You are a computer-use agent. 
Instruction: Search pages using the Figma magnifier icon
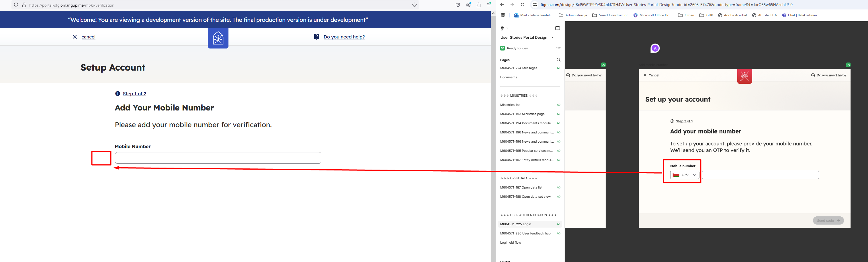pos(558,60)
